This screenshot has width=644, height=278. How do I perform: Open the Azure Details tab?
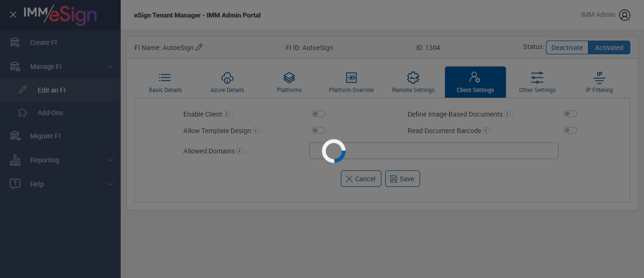tap(227, 82)
